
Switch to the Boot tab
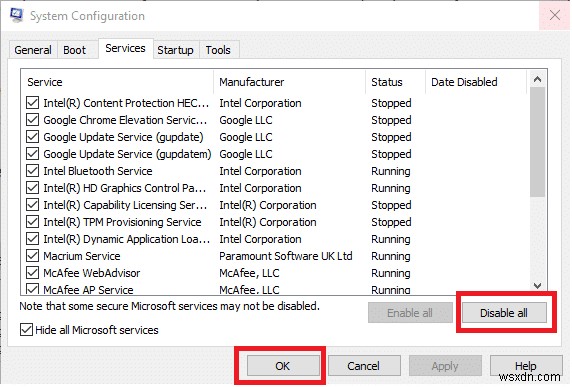pyautogui.click(x=74, y=50)
